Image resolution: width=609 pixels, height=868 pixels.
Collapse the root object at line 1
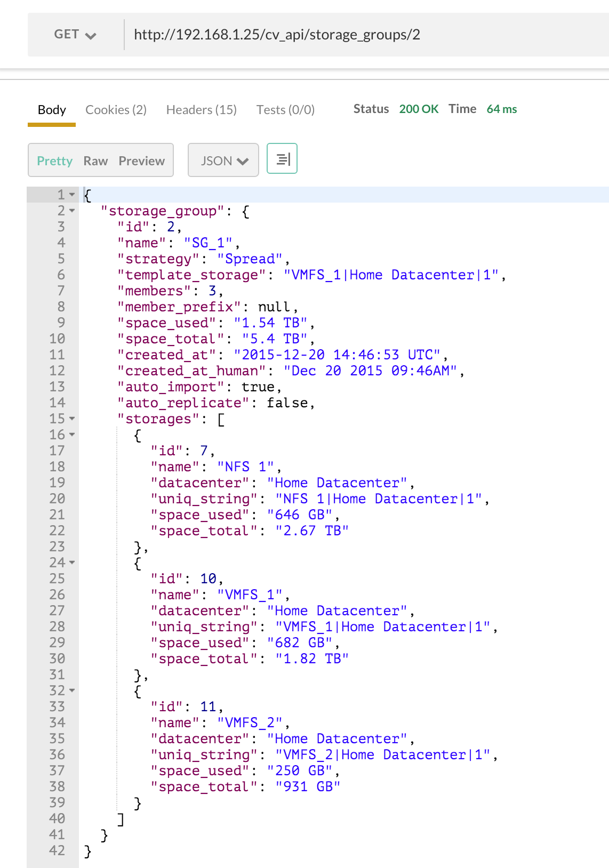click(x=72, y=195)
